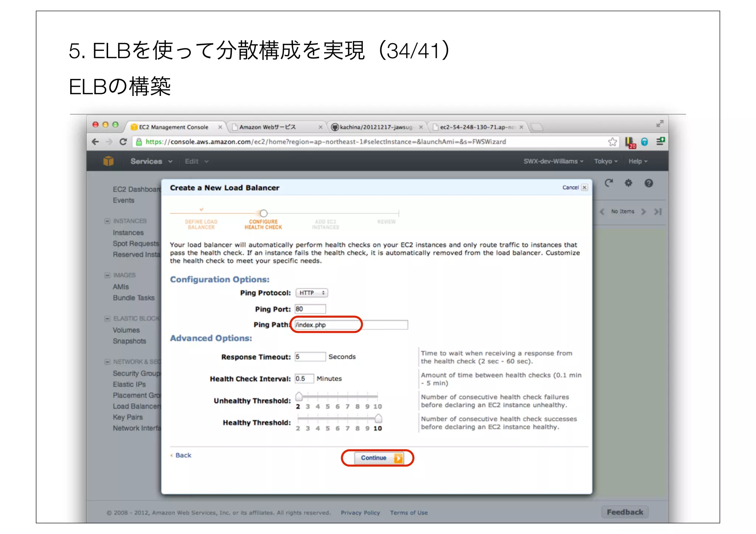Screen dimensions: 756x534
Task: Bookmark this page with the star icon
Action: point(612,142)
